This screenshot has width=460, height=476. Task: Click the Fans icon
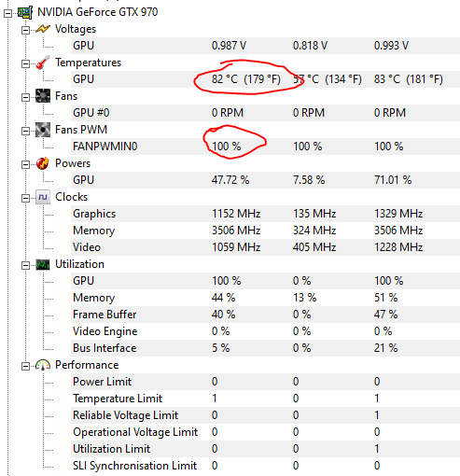click(x=43, y=96)
